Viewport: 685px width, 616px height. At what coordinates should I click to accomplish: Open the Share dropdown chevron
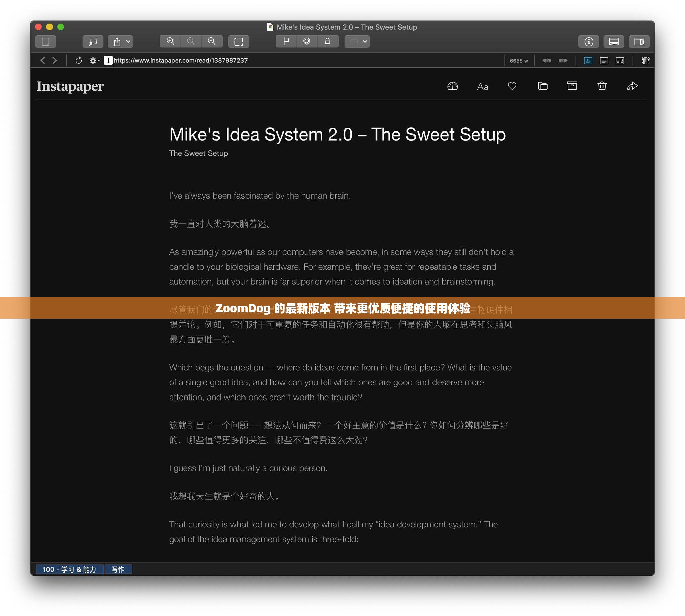(x=128, y=41)
